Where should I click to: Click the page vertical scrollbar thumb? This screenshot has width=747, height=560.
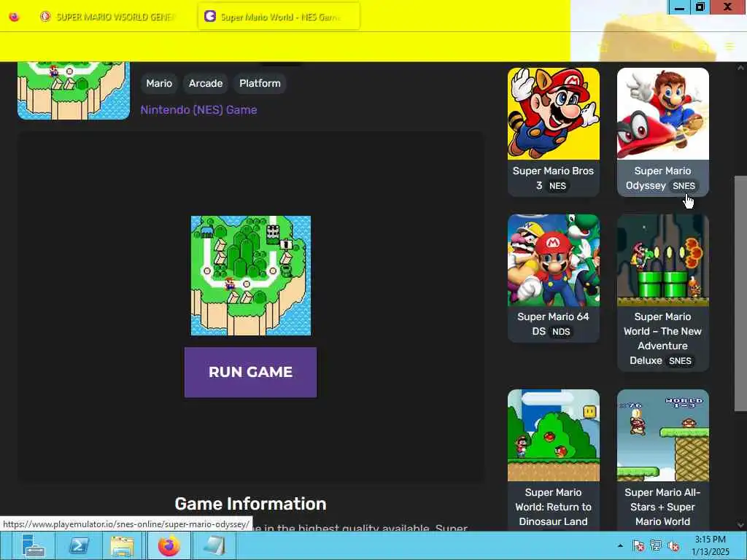pos(740,293)
